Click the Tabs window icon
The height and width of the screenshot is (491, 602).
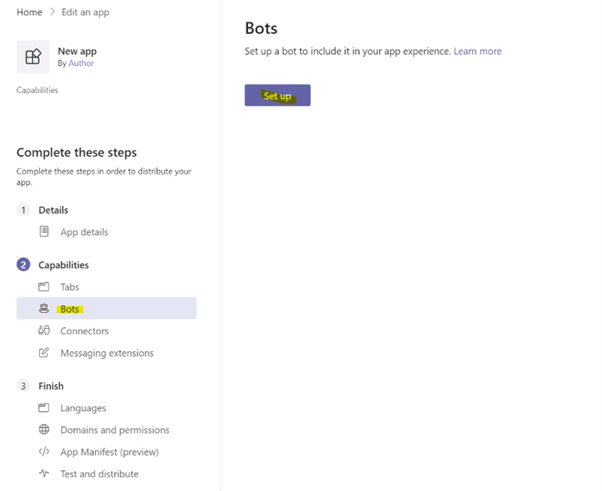(44, 287)
